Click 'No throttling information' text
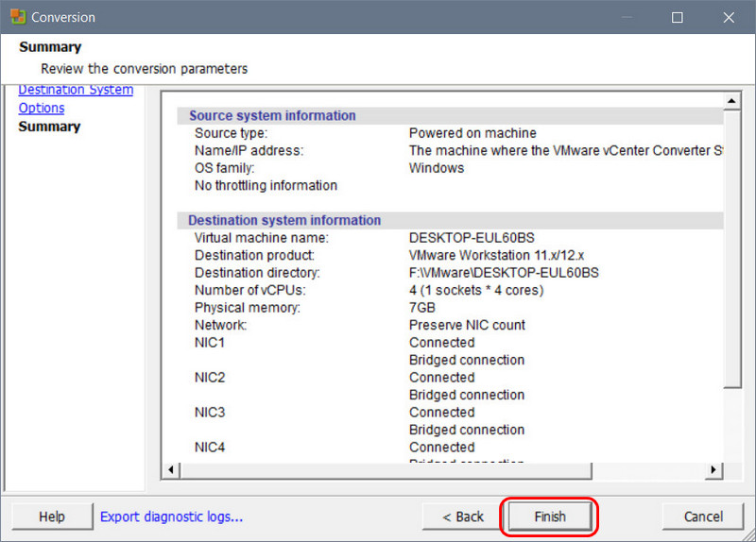 [x=266, y=185]
